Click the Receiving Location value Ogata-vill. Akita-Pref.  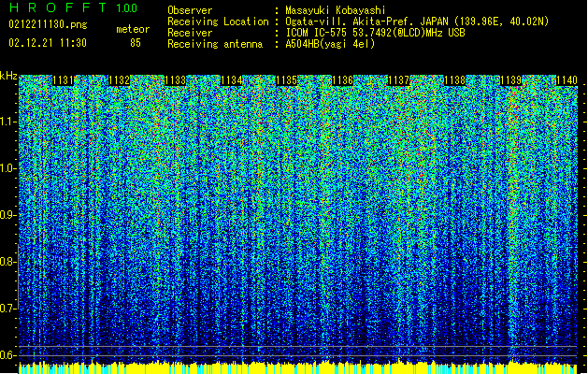click(349, 22)
